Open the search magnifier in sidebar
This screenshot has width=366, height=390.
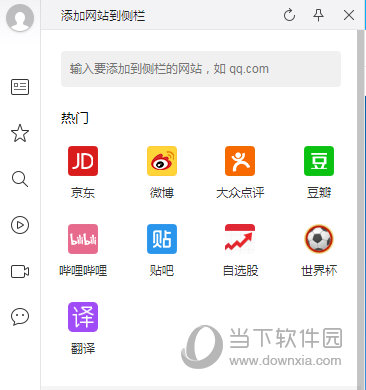[x=20, y=179]
